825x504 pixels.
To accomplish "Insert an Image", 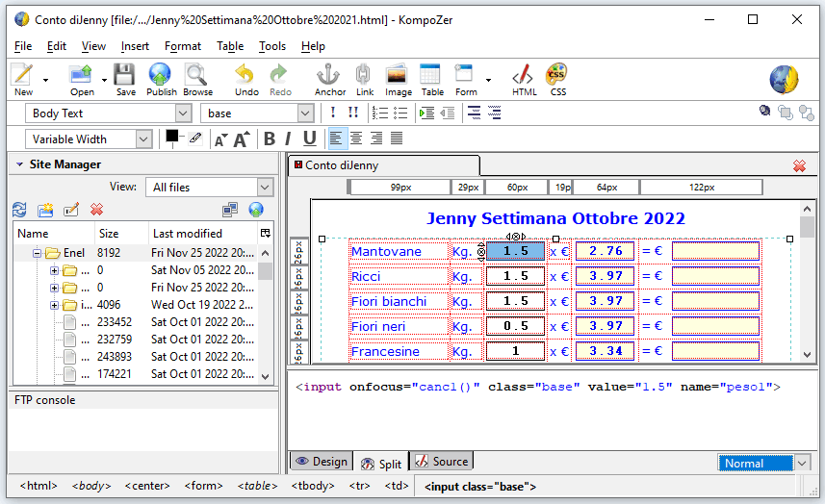I will 398,80.
